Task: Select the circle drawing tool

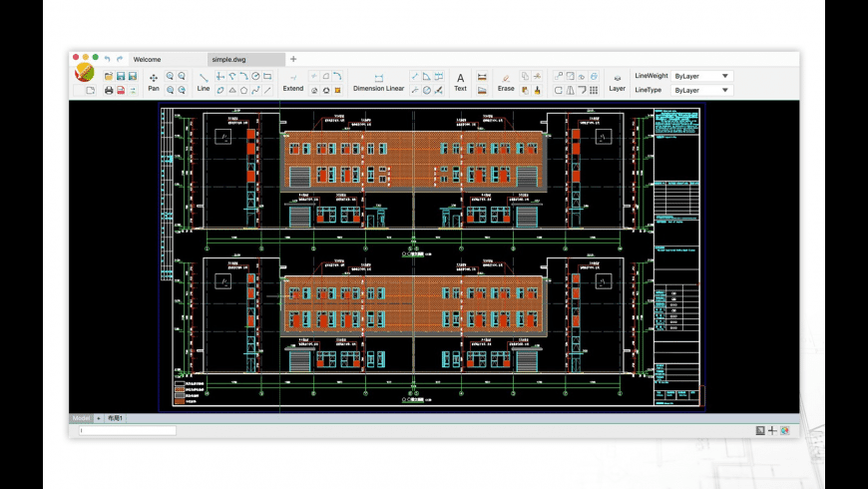Action: pyautogui.click(x=255, y=76)
